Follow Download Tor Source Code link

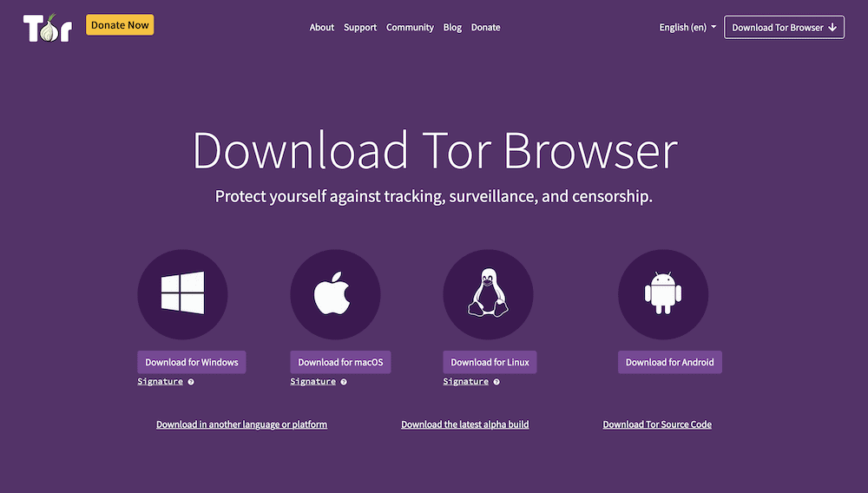[x=657, y=424]
